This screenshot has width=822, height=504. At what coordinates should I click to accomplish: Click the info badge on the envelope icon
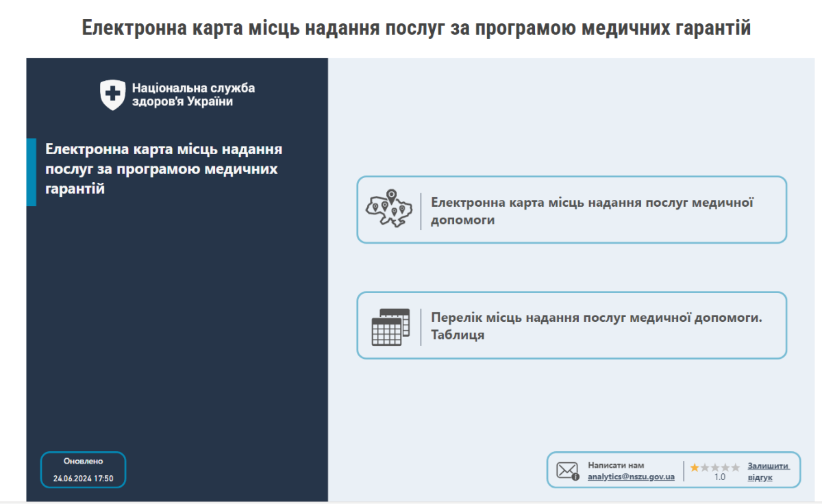[575, 476]
